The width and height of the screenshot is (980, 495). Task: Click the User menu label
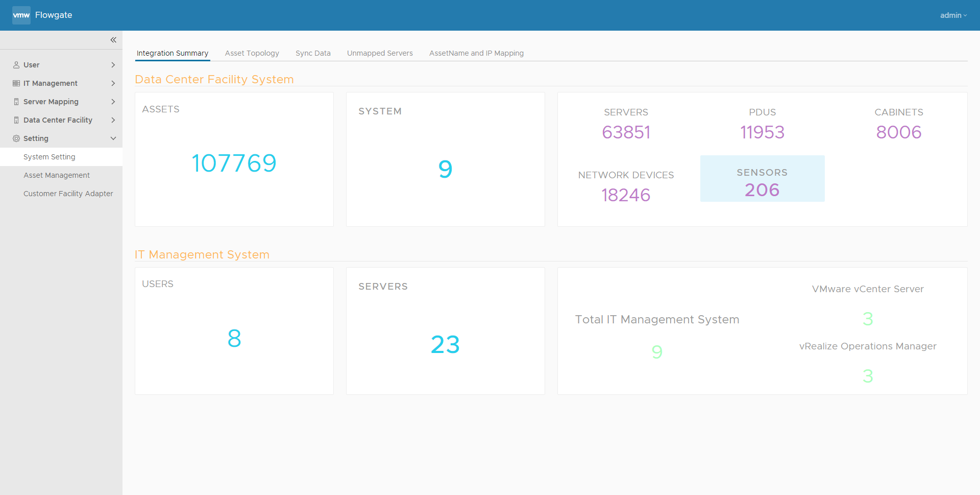click(31, 65)
